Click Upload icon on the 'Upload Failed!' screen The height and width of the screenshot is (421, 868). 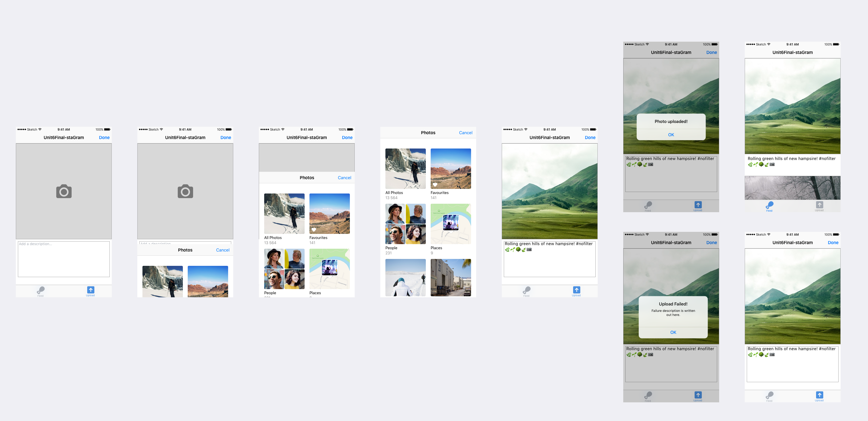(x=698, y=395)
